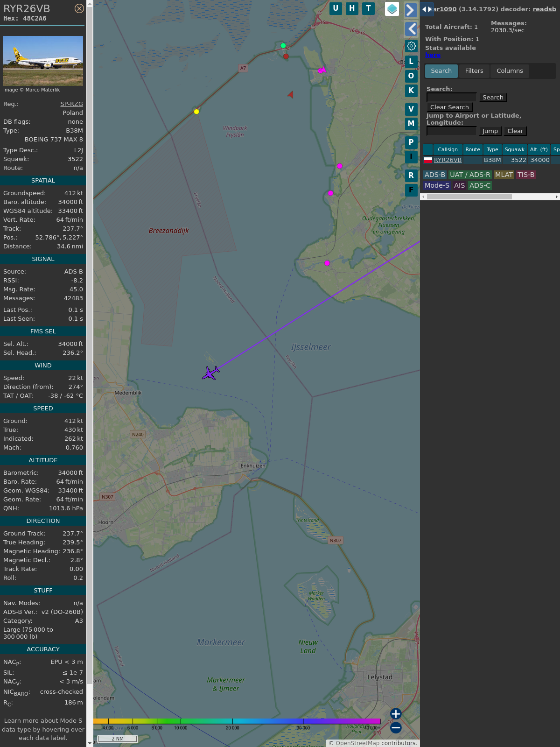The image size is (560, 747).
Task: Click the horizontal scrollbar under aircraft table
Action: point(469,197)
